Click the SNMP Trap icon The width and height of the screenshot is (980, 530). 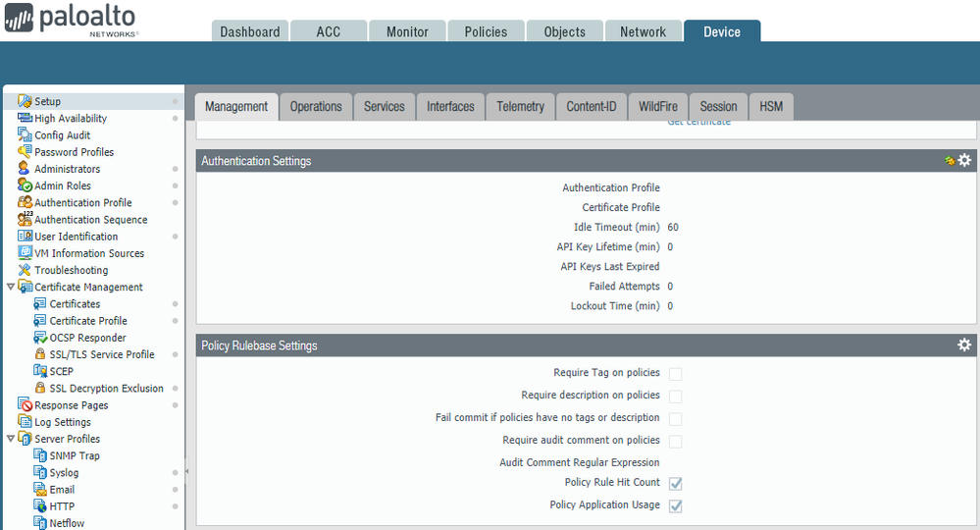click(40, 455)
